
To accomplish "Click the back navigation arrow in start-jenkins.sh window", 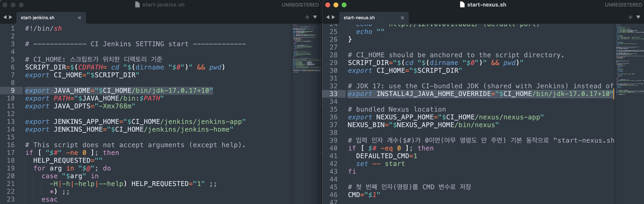I will point(5,17).
